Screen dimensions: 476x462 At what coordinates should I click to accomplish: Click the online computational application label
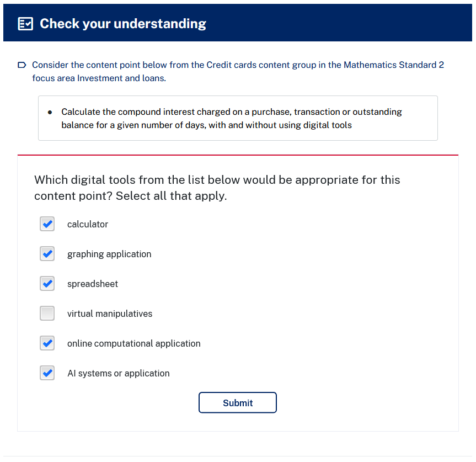(133, 343)
